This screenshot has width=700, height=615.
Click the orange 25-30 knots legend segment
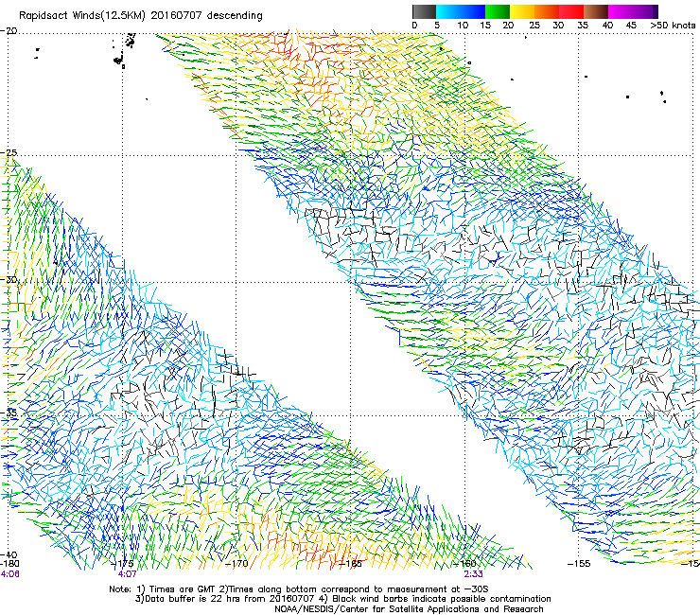point(547,11)
